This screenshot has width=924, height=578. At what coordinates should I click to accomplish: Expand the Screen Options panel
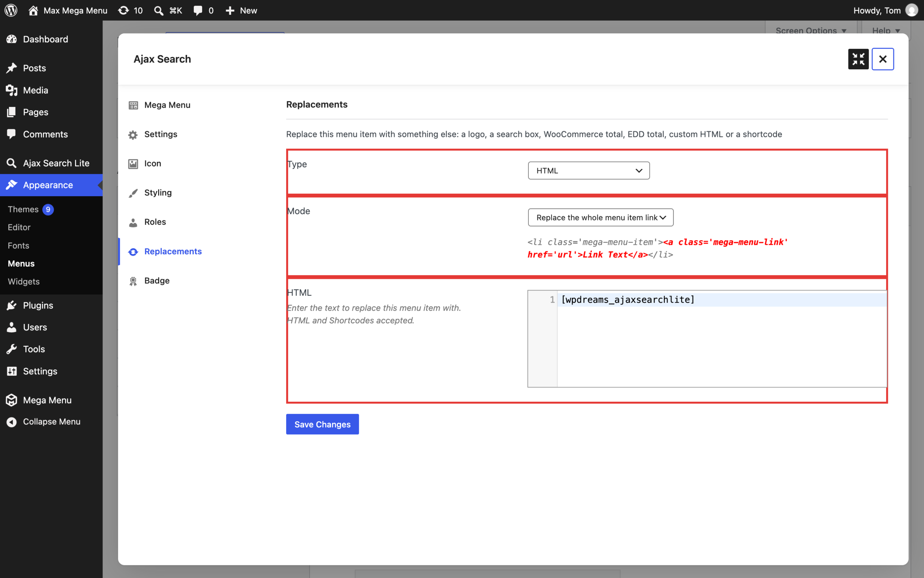[811, 30]
